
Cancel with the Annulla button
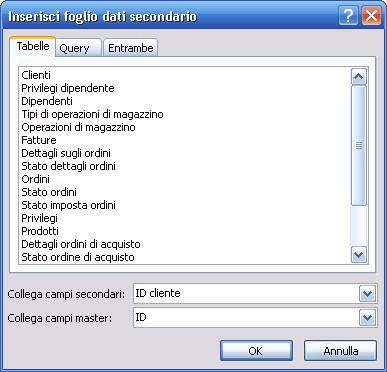[x=340, y=351]
